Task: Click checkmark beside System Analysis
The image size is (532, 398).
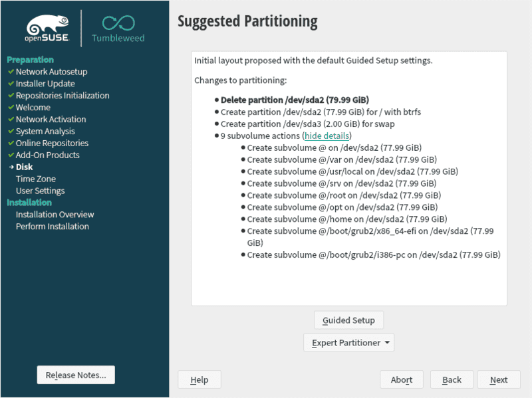Action: click(11, 132)
